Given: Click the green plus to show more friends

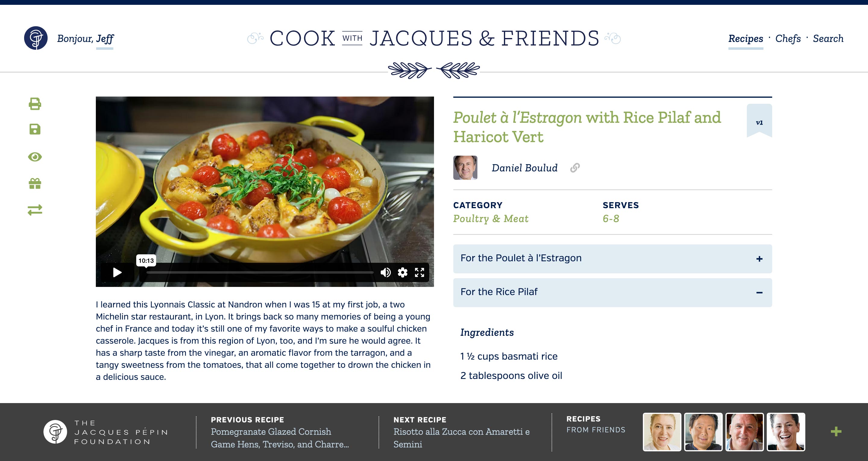Looking at the screenshot, I should 836,431.
